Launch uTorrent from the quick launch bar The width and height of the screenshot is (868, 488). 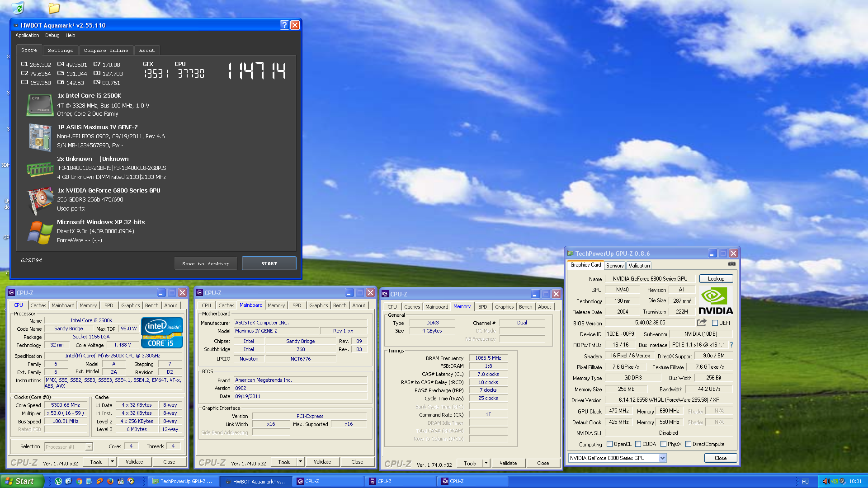point(58,481)
